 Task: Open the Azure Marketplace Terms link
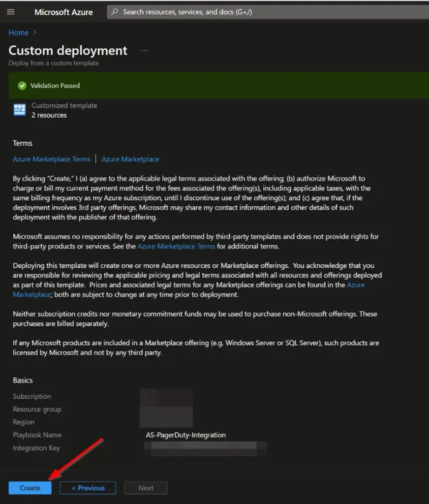(x=51, y=159)
